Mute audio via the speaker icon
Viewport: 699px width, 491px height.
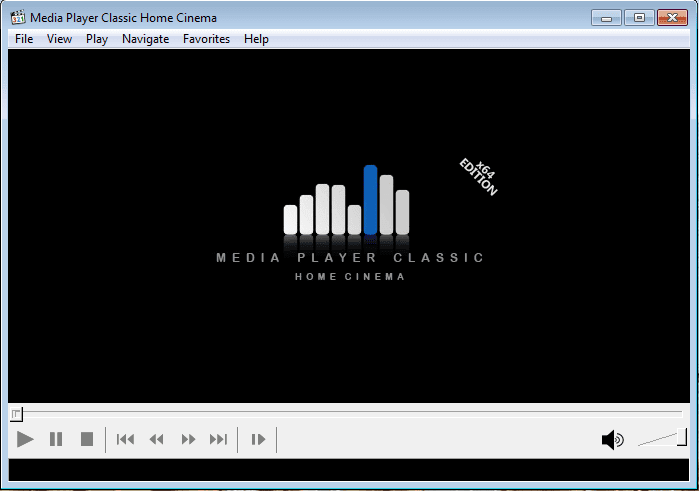[x=613, y=440]
